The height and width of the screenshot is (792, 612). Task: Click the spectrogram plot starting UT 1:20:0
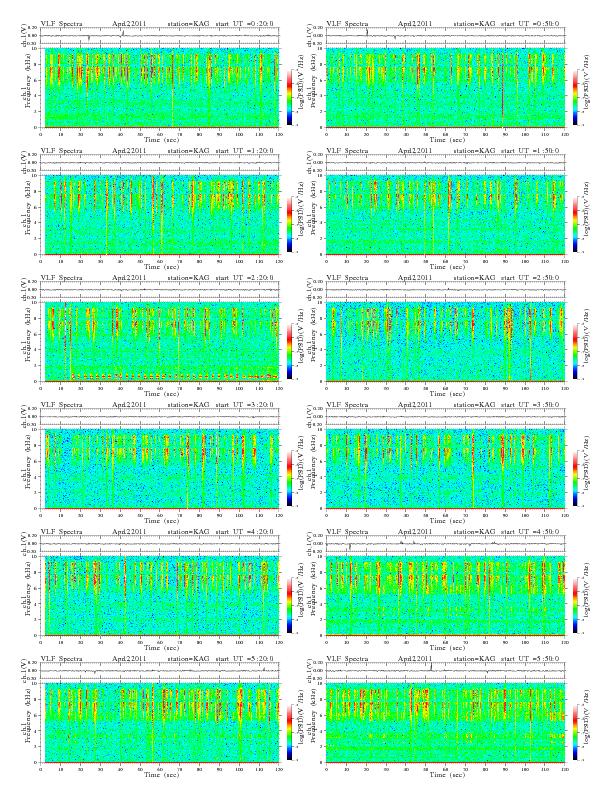(x=160, y=215)
